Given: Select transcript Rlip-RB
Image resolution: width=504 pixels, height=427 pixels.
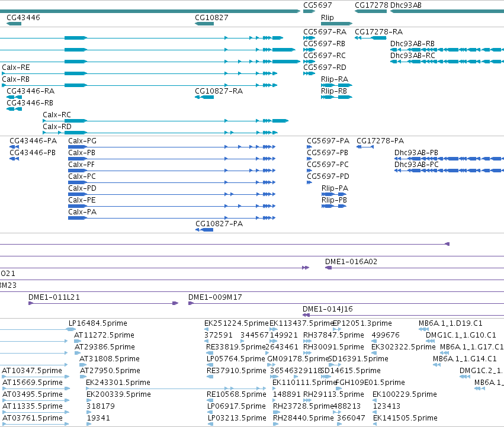Looking at the screenshot, I should point(334,91).
